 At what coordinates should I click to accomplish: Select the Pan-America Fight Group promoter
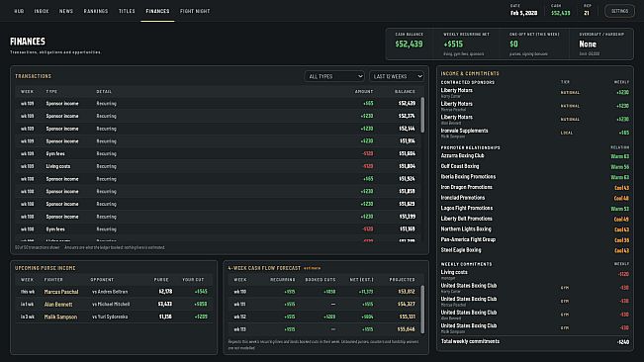(535, 239)
